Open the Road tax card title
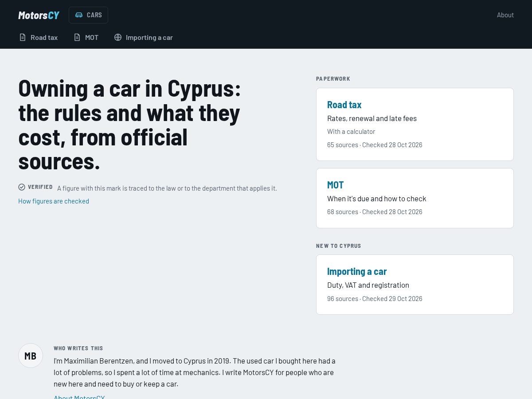This screenshot has height=399, width=532. point(344,105)
